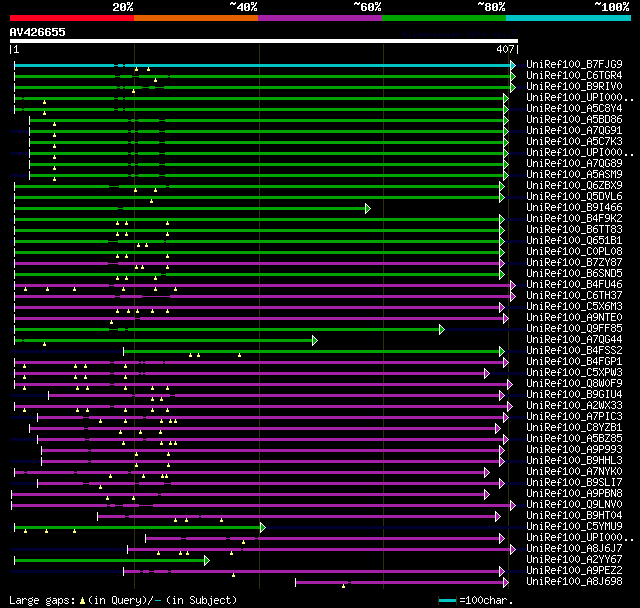Click the green ~80% identity legend segment
Screen dimensions: 640x608
point(444,18)
